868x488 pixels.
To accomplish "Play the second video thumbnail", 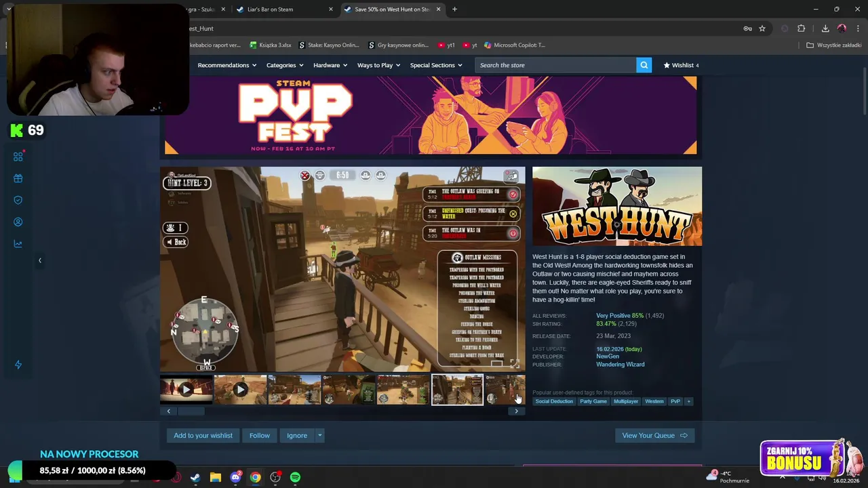I will (x=240, y=390).
